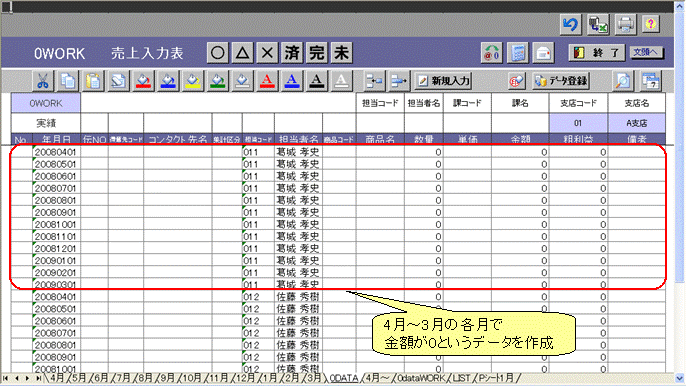
Task: Click the 0WORK label cell above 実績
Action: pos(46,103)
